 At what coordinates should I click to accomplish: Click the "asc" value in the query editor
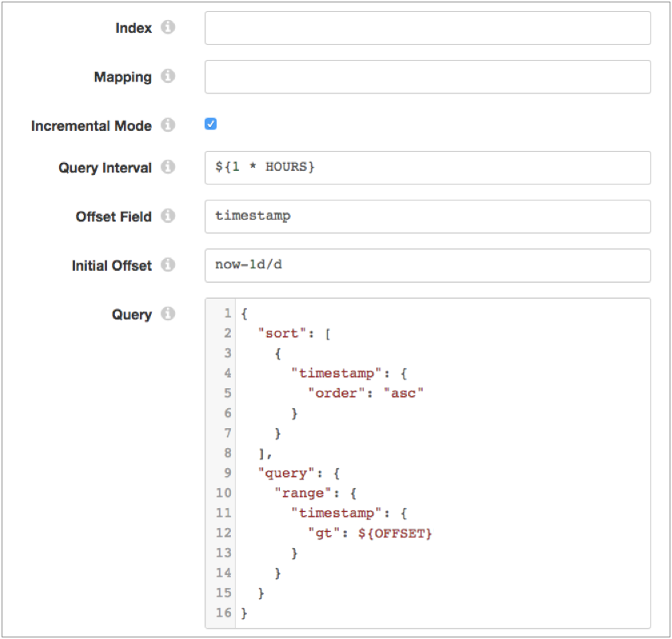(404, 393)
